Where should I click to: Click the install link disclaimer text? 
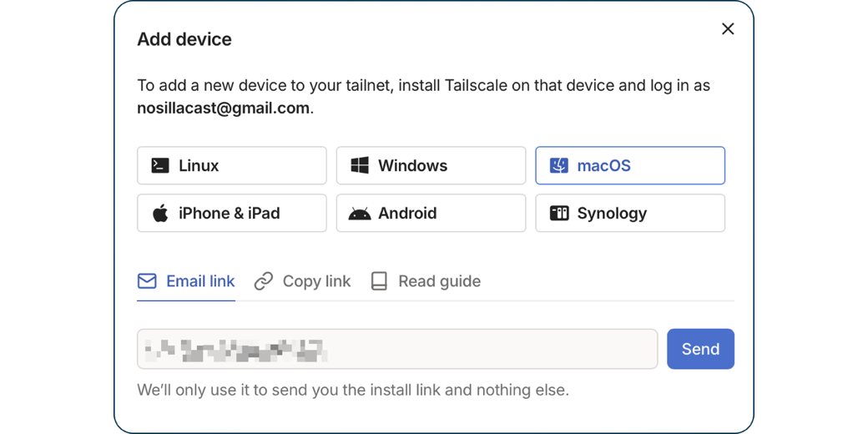[x=353, y=391]
